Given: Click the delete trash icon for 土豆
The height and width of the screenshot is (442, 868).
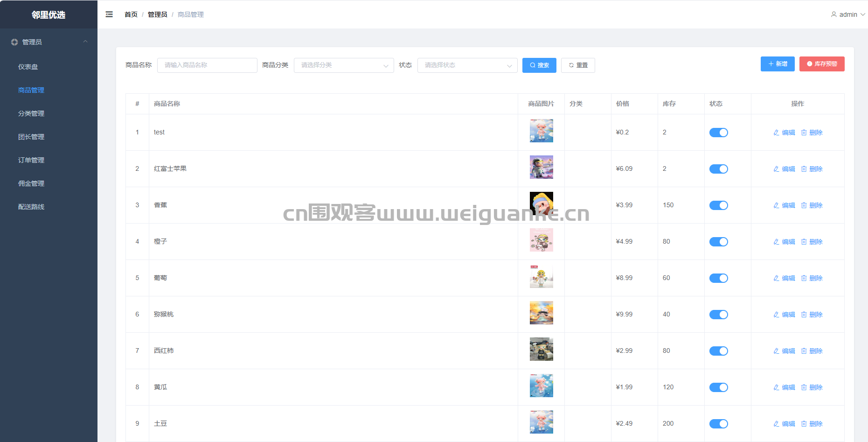Looking at the screenshot, I should tap(804, 424).
